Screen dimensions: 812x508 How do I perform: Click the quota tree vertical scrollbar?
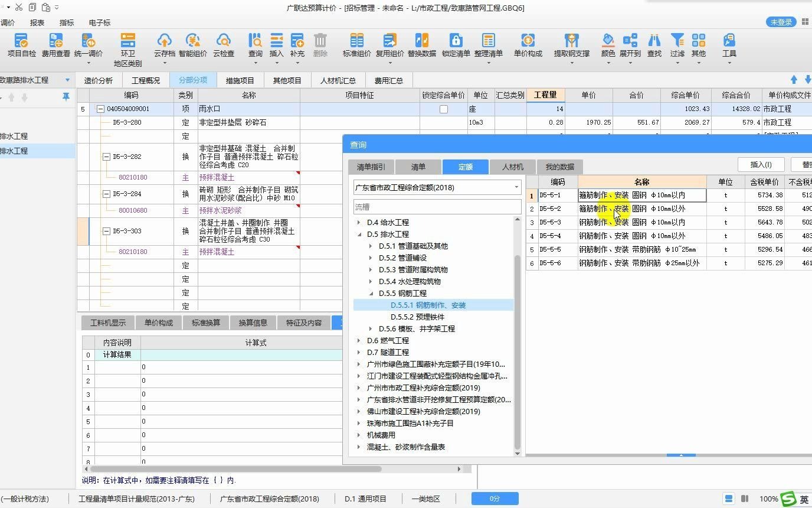(518, 351)
